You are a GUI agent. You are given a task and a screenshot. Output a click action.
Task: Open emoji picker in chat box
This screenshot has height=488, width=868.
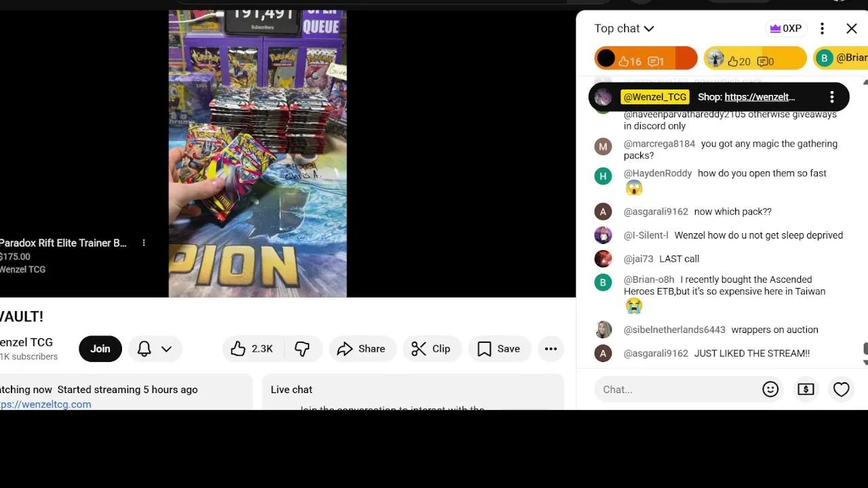770,389
